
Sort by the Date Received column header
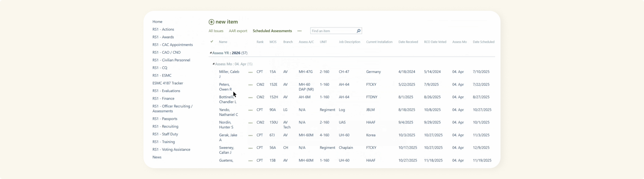coord(408,42)
